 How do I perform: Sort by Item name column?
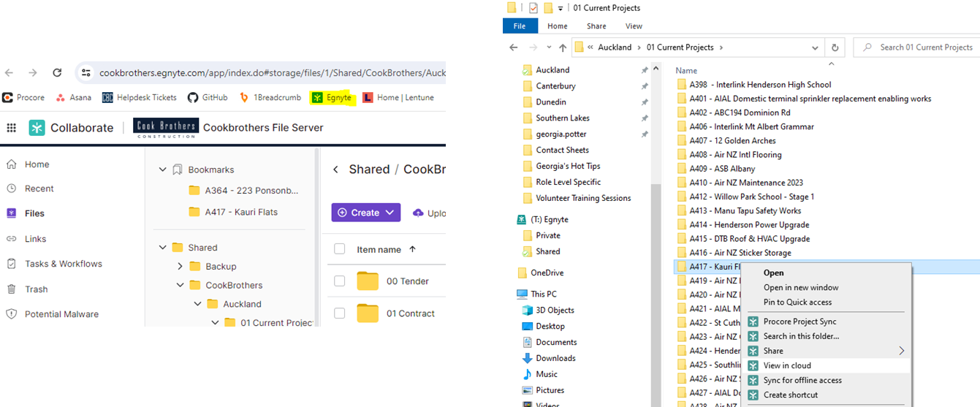[379, 249]
